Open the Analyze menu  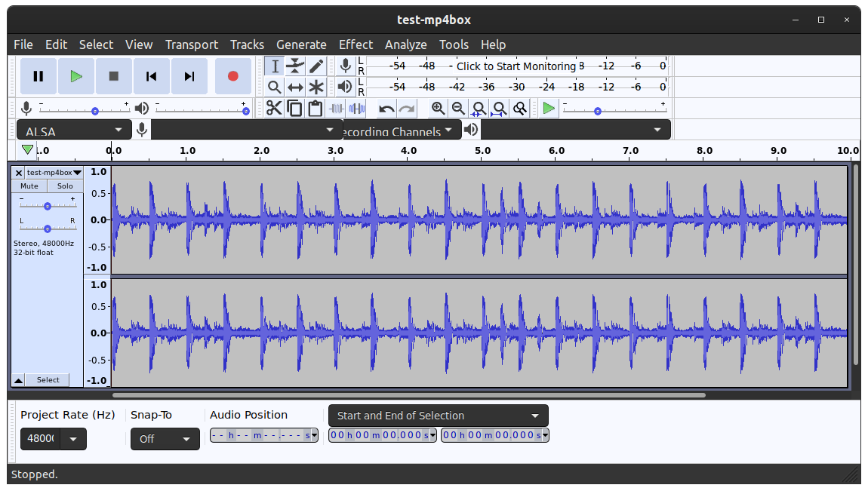[x=406, y=44]
